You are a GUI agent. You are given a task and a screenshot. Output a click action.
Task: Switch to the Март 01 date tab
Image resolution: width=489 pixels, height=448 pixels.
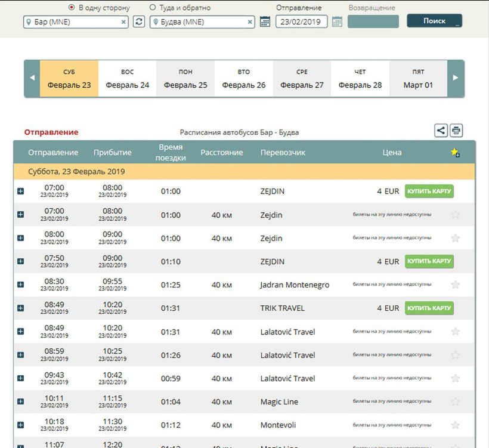click(x=418, y=79)
